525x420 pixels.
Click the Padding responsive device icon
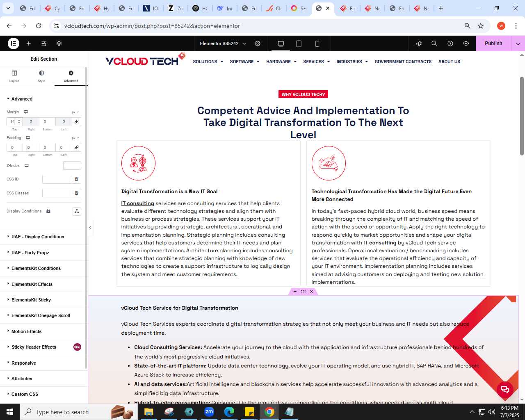[x=28, y=138]
